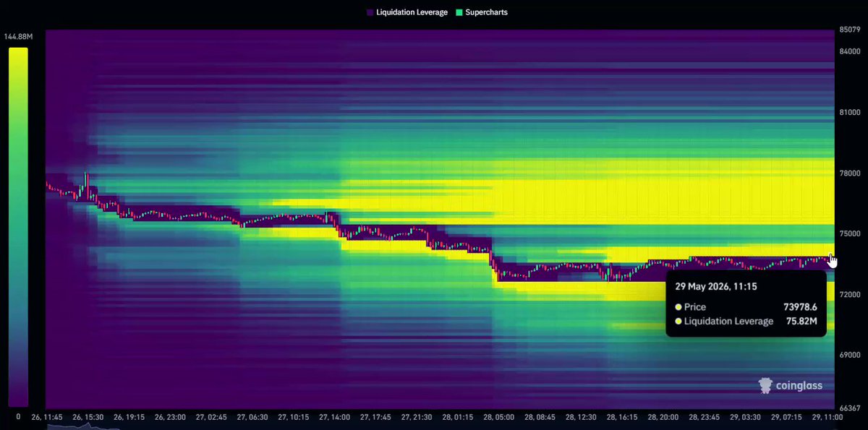Click the '28, 16:15' time label

[624, 417]
